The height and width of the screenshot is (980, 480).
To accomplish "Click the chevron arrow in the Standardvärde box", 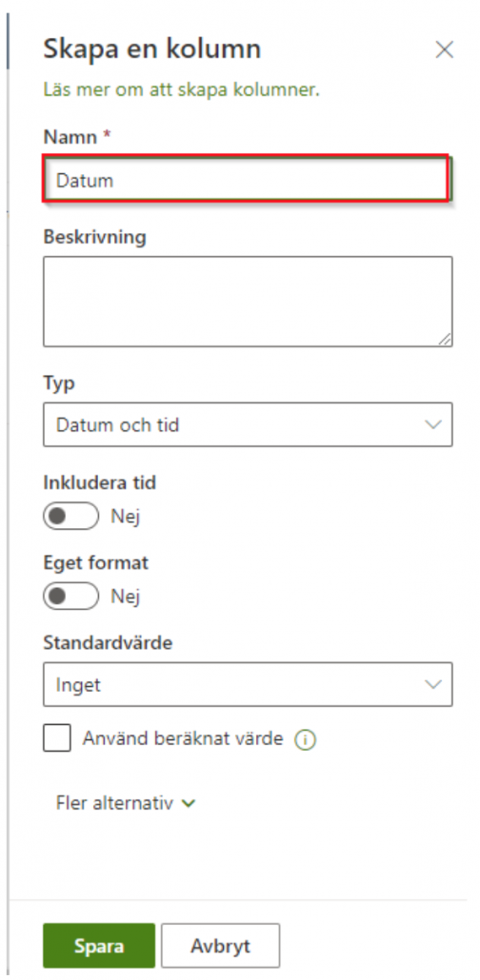I will 433,685.
